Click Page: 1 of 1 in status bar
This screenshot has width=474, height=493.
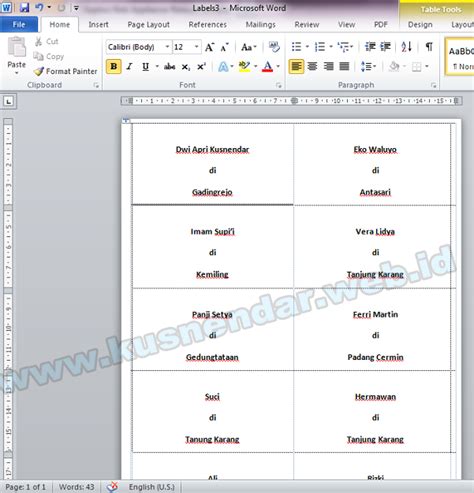pyautogui.click(x=26, y=487)
